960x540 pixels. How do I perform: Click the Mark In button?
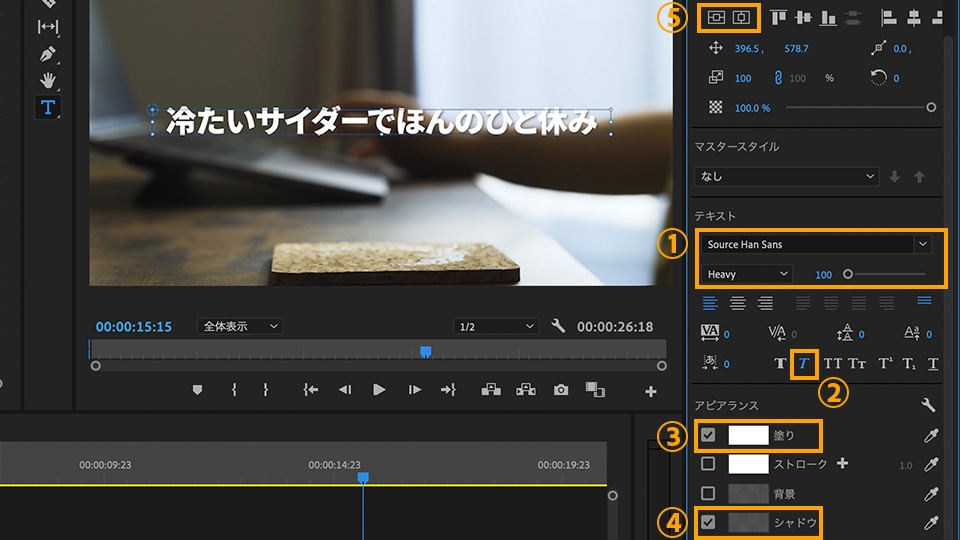point(234,389)
